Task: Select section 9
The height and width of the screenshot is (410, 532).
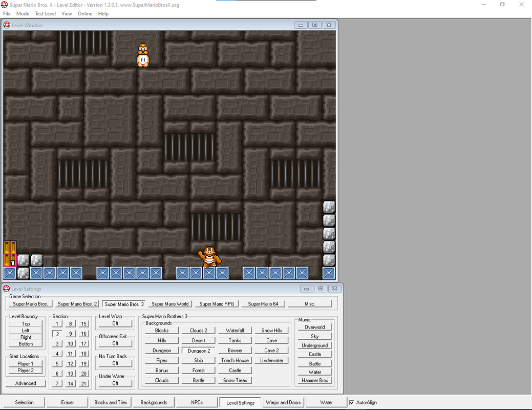Action: [x=71, y=334]
